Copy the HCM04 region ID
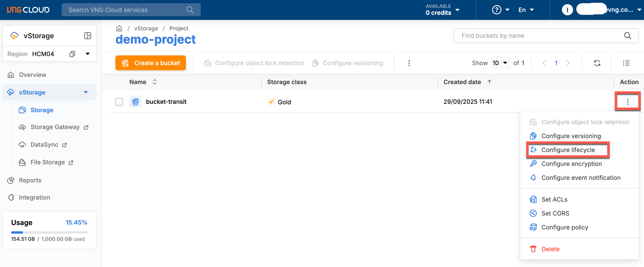This screenshot has height=267, width=644. coord(72,54)
